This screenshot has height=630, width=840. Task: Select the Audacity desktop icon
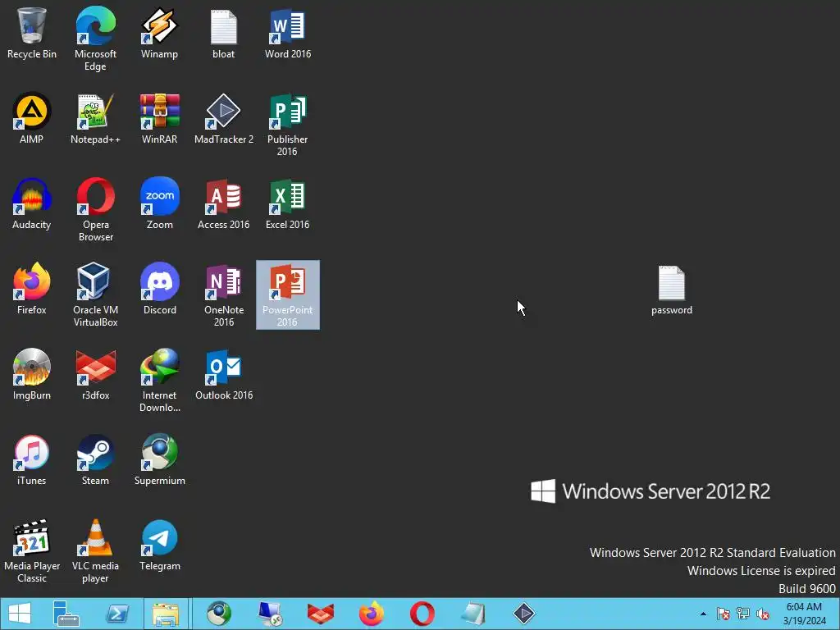tap(32, 203)
